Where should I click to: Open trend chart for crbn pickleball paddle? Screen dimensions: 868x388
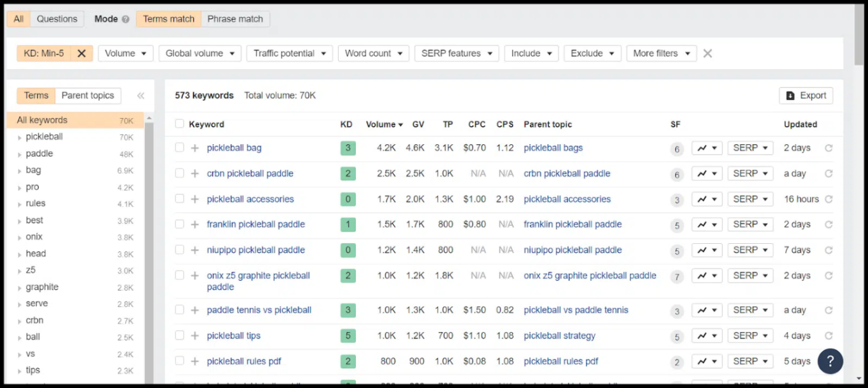pos(707,173)
